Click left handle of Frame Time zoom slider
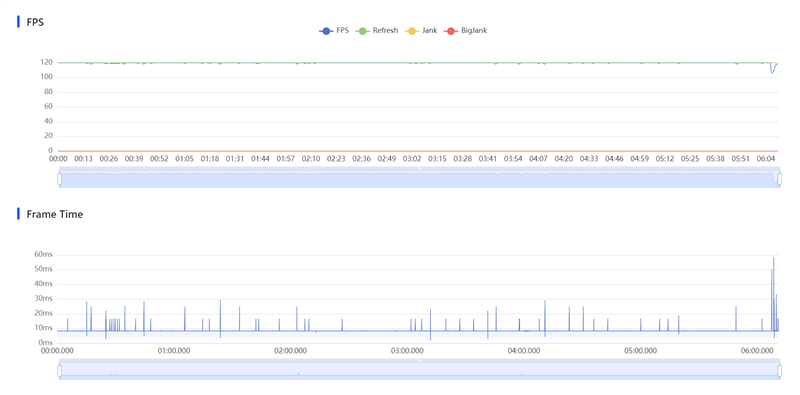 pos(59,371)
